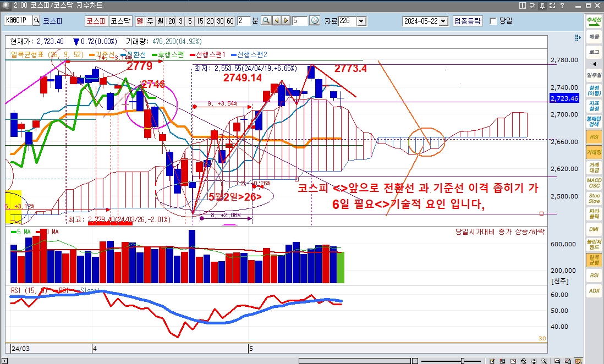The height and width of the screenshot is (364, 604).
Task: Click the input field showing 5
Action: tap(299, 21)
